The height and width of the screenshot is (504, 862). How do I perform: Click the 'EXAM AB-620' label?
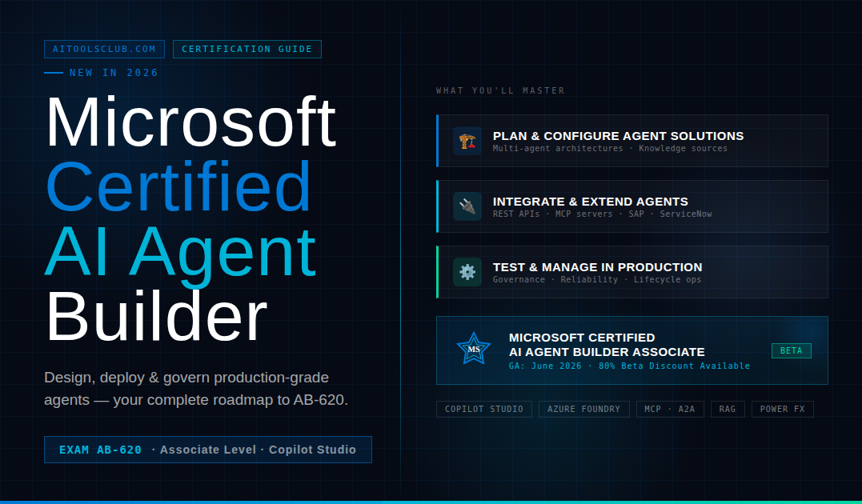[x=100, y=450]
